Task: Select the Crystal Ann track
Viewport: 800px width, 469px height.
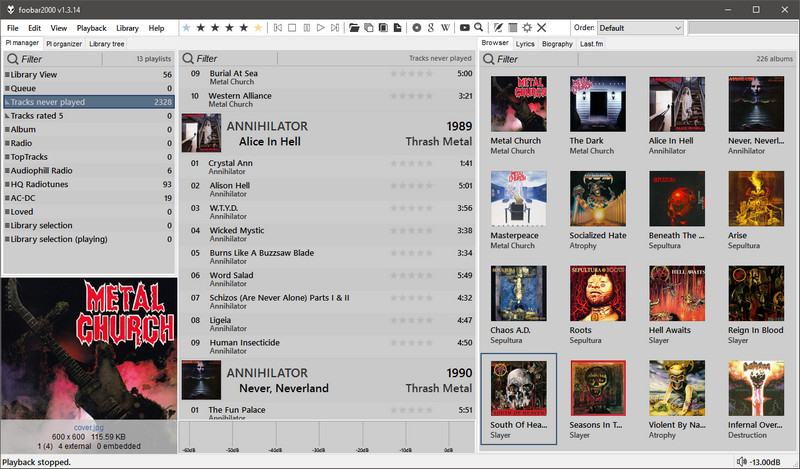Action: (x=327, y=167)
